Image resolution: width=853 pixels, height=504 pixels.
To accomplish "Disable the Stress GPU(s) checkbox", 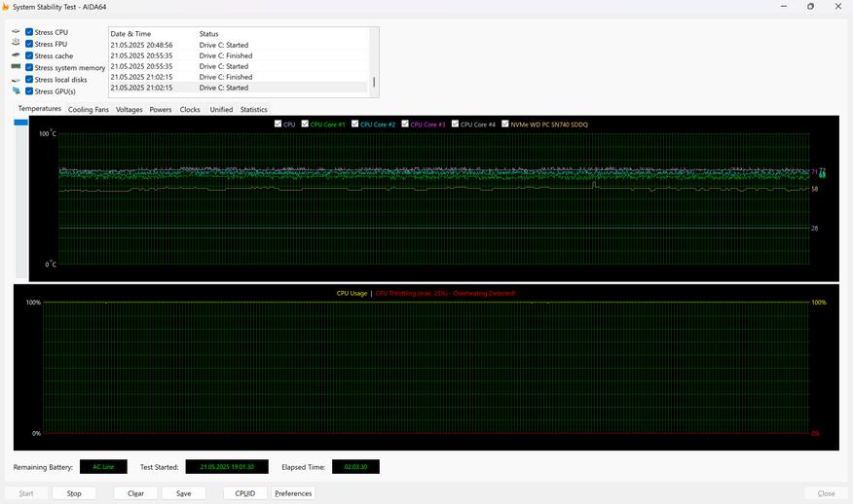I will tap(29, 91).
